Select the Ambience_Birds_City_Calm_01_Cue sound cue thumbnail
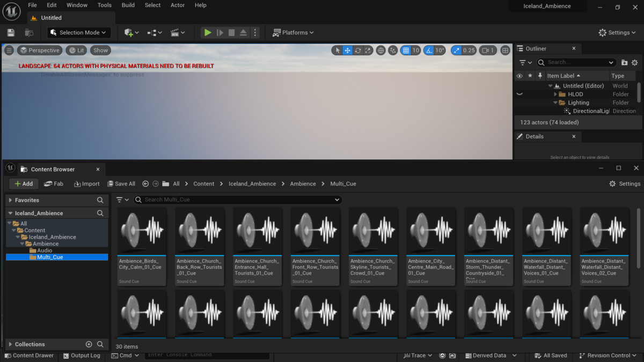 [142, 247]
